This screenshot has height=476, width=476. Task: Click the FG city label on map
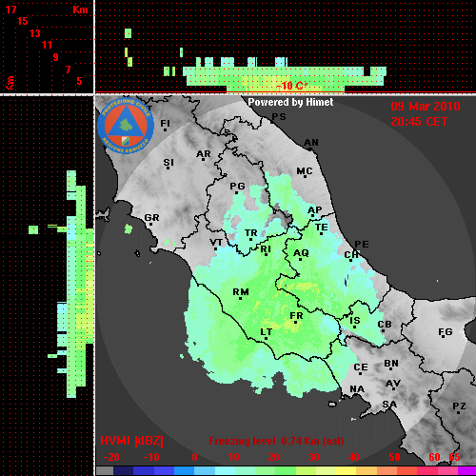446,332
